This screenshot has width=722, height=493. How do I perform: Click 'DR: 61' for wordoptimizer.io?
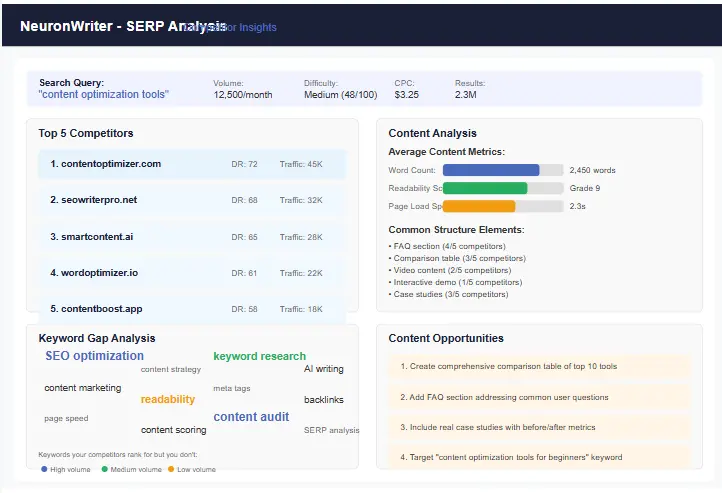point(244,273)
